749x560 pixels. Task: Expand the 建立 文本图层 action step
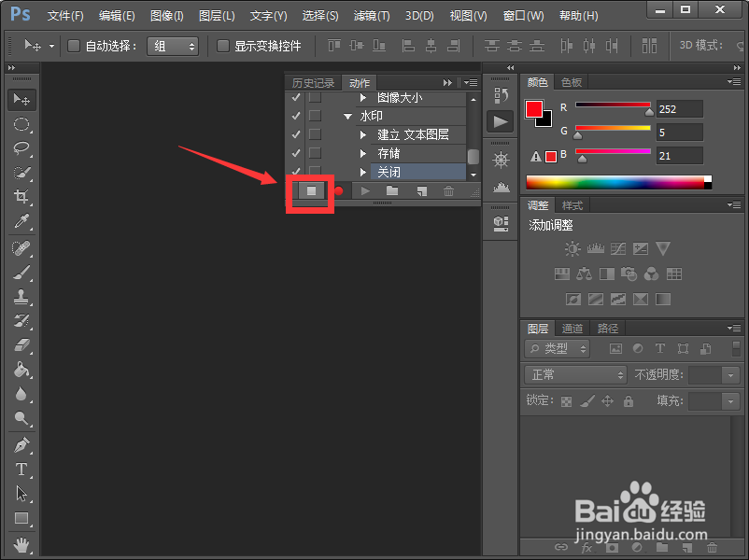pyautogui.click(x=362, y=134)
